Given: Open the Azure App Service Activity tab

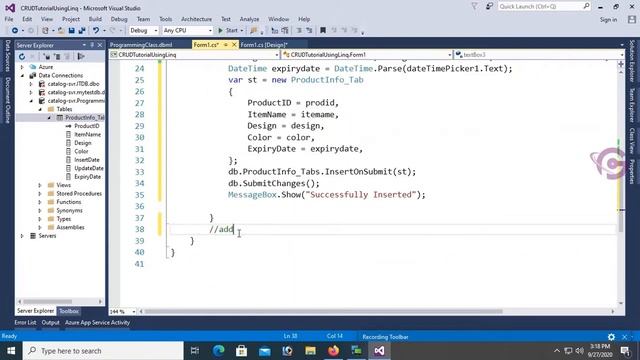Looking at the screenshot, I should click(97, 322).
